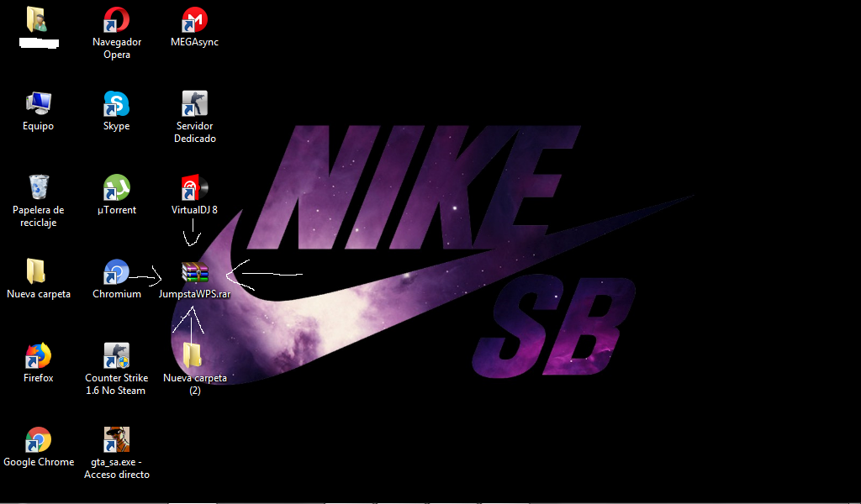Click the 'Nueva carpeta (2)' label text
861x504 pixels.
195,384
